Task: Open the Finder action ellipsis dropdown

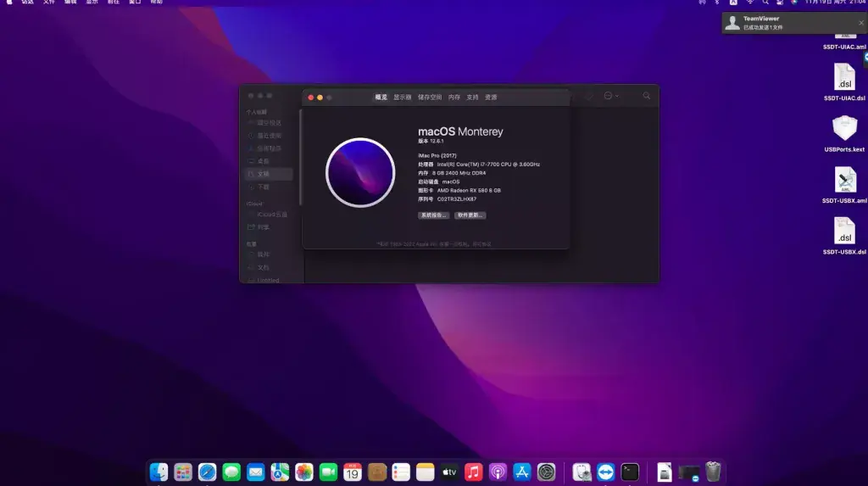Action: [x=611, y=96]
